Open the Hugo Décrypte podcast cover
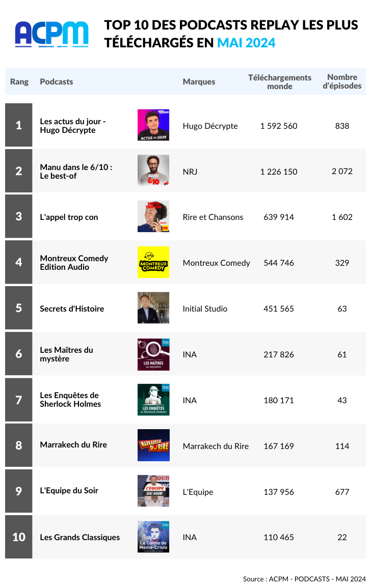The width and height of the screenshot is (371, 588). point(153,125)
